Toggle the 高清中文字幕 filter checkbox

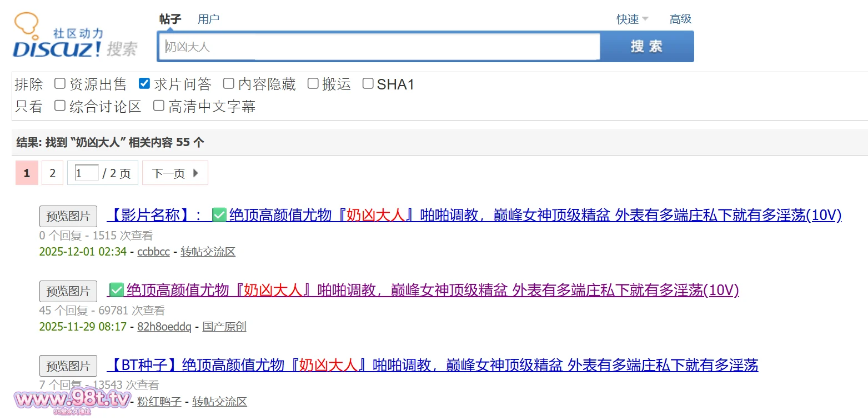[x=159, y=106]
